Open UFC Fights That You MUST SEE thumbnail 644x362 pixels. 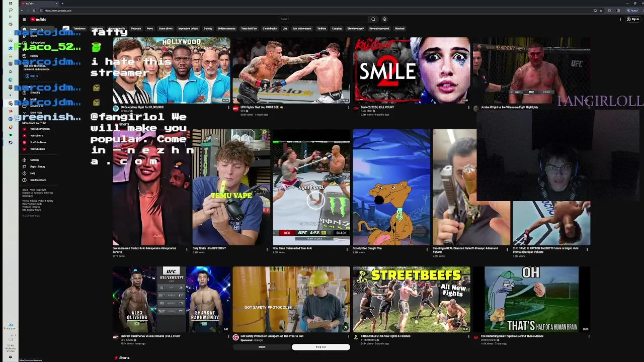click(291, 70)
